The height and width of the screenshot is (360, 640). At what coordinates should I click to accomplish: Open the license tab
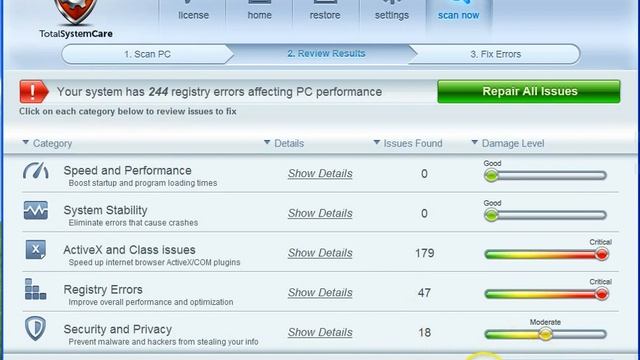point(193,15)
